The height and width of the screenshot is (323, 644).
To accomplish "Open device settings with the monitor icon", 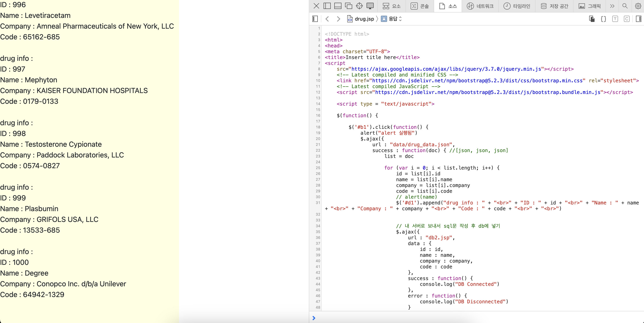I will [370, 6].
